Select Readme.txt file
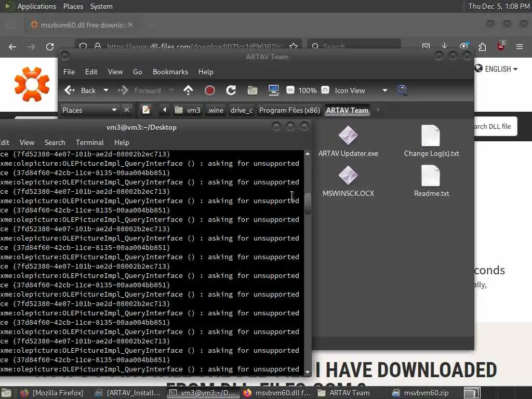 (431, 181)
